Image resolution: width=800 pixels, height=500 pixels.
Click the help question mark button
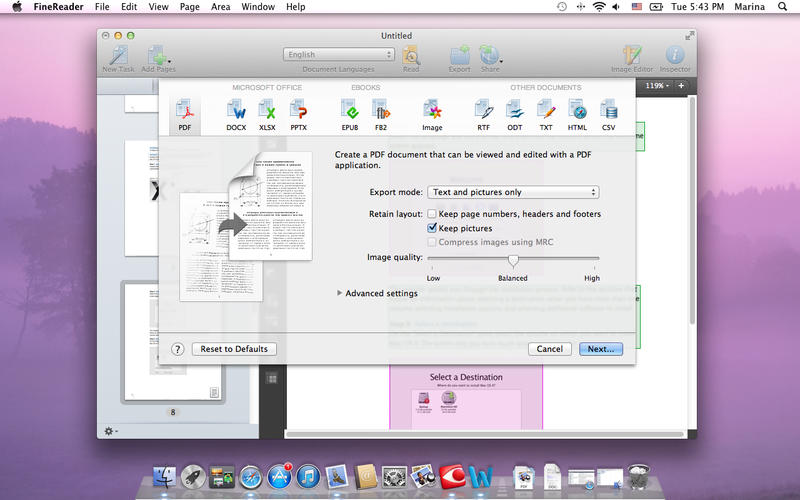(177, 349)
